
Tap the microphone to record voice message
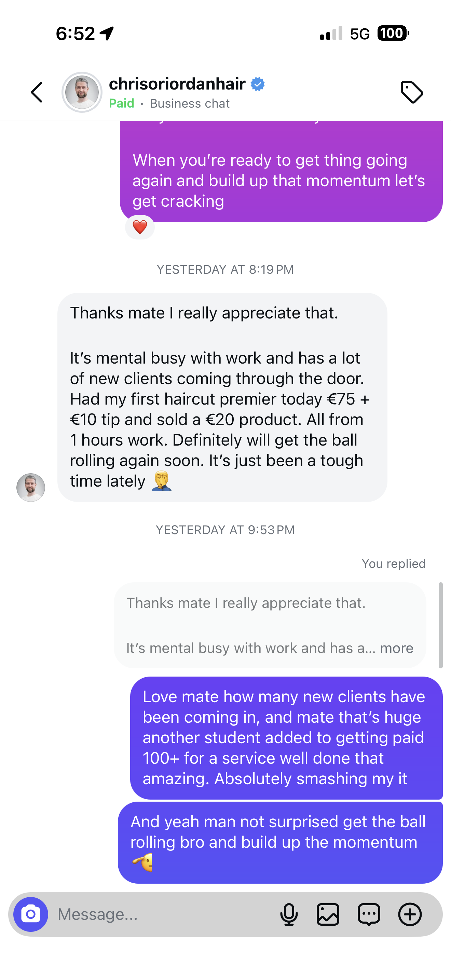[x=289, y=915]
